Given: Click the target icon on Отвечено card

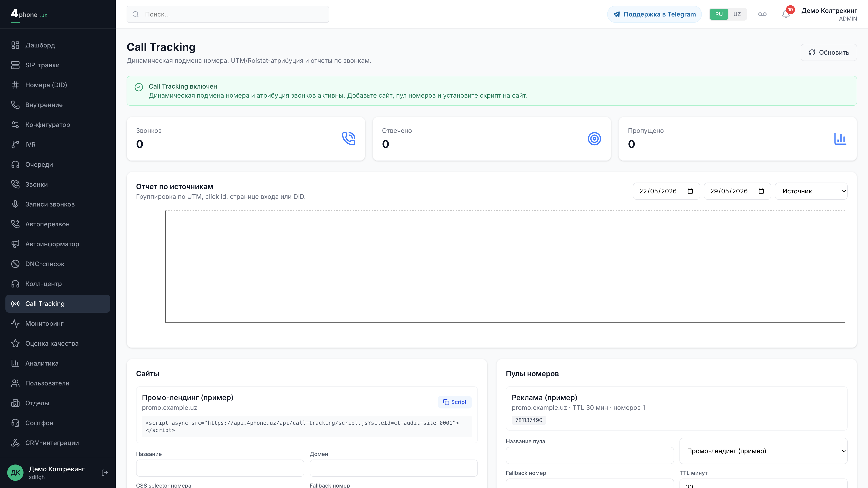Looking at the screenshot, I should click(x=594, y=138).
